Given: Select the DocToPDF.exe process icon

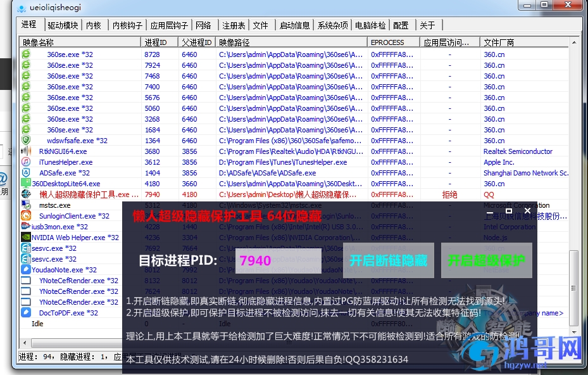Looking at the screenshot, I should point(26,313).
